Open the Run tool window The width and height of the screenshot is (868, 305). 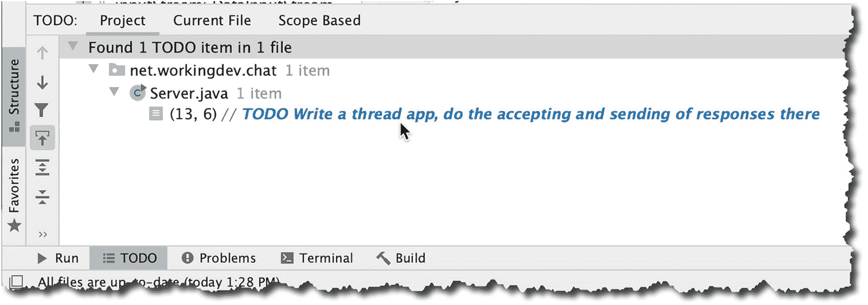[58, 258]
